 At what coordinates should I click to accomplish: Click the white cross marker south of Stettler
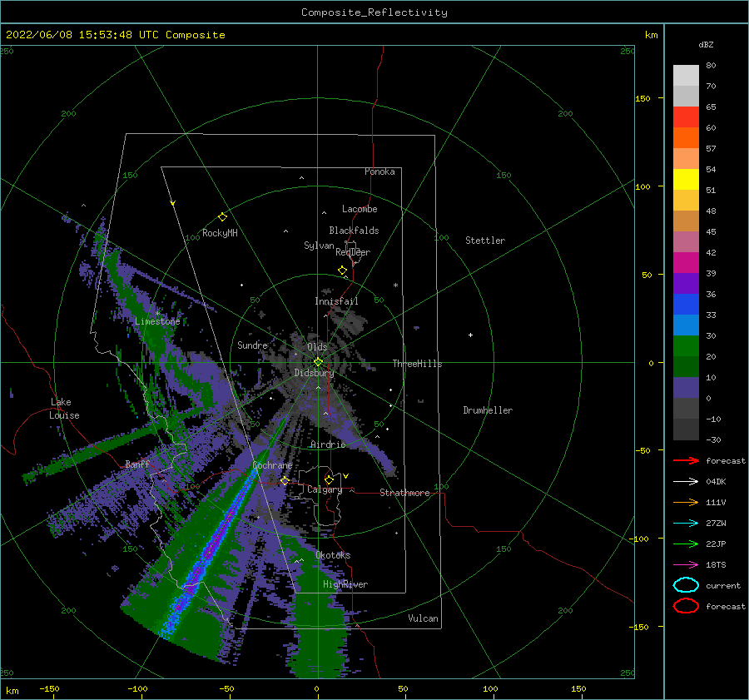pyautogui.click(x=470, y=335)
